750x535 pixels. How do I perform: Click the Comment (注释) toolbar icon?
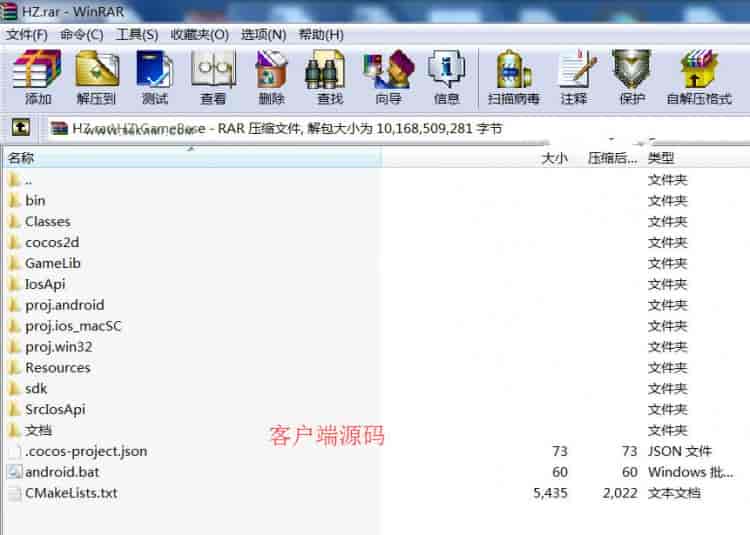pyautogui.click(x=574, y=77)
